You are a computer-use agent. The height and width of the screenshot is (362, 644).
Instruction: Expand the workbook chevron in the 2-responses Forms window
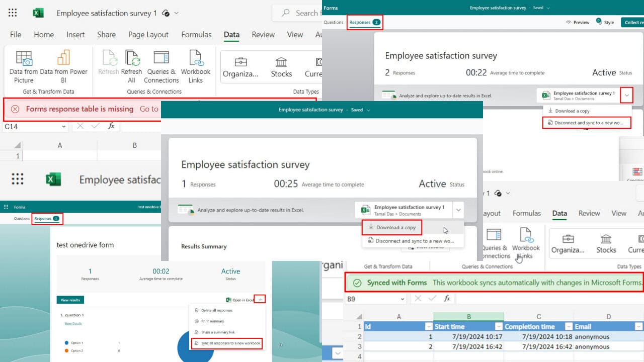pos(626,95)
